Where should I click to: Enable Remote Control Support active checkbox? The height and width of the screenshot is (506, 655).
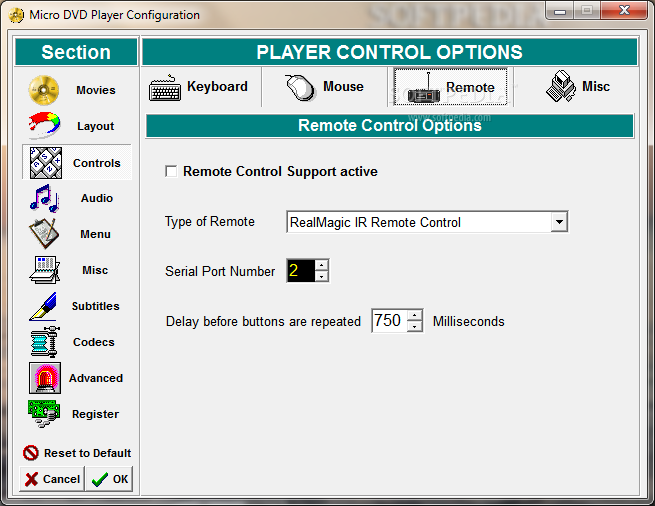coord(171,171)
